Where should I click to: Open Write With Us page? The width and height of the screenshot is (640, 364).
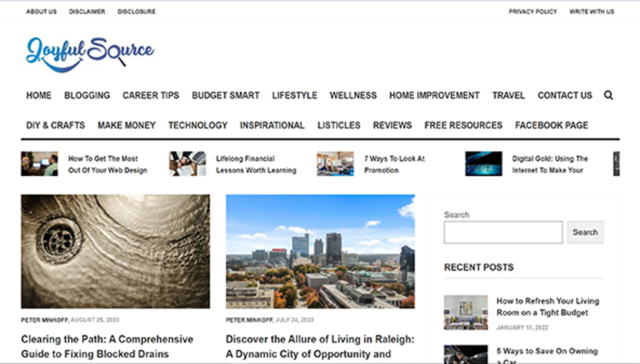click(x=592, y=12)
